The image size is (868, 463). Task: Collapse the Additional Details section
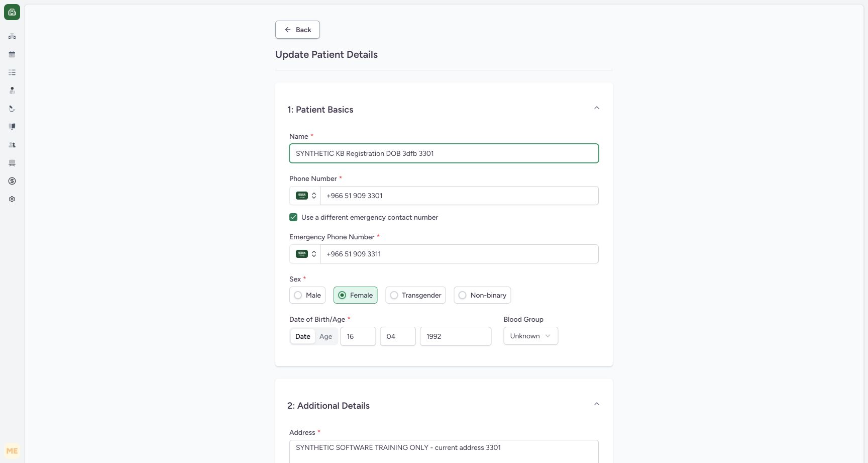click(597, 404)
